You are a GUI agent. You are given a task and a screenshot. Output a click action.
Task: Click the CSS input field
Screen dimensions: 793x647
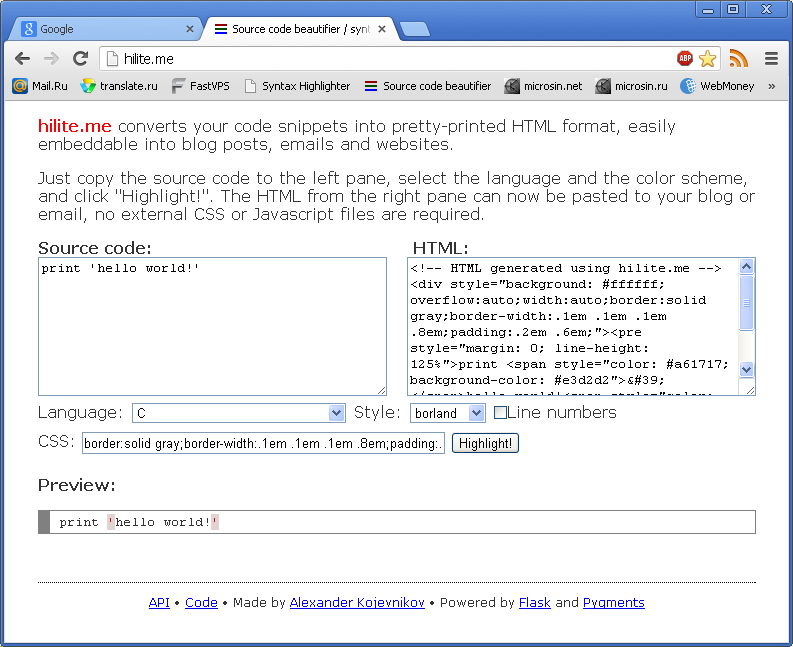263,443
